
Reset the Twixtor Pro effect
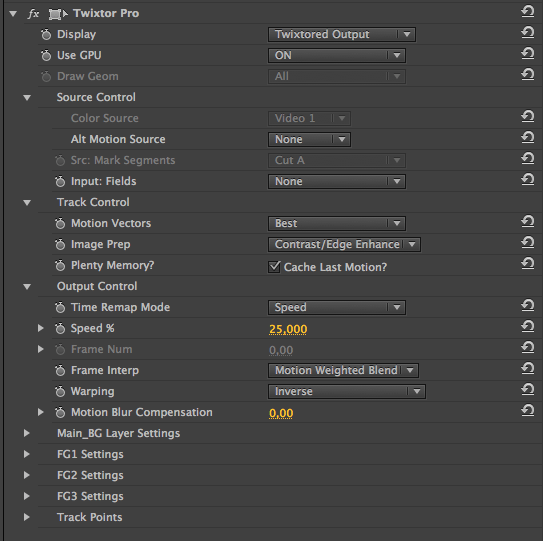[x=527, y=12]
